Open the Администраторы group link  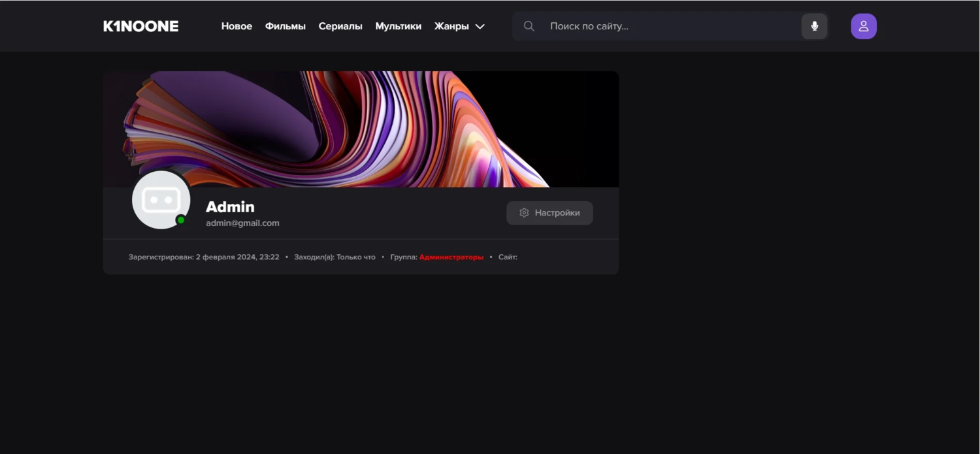(451, 257)
